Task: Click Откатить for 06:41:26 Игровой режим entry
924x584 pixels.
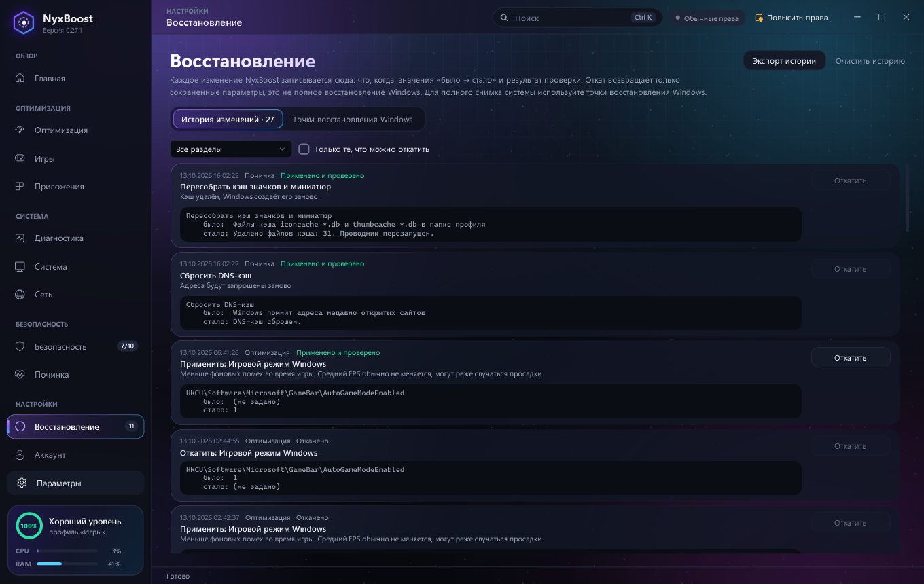Action: coord(851,357)
